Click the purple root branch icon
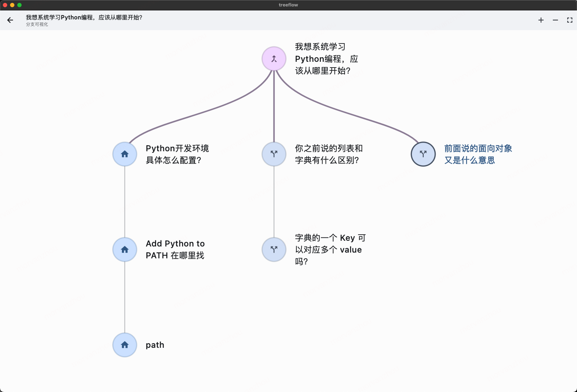Image resolution: width=577 pixels, height=392 pixels. tap(274, 58)
